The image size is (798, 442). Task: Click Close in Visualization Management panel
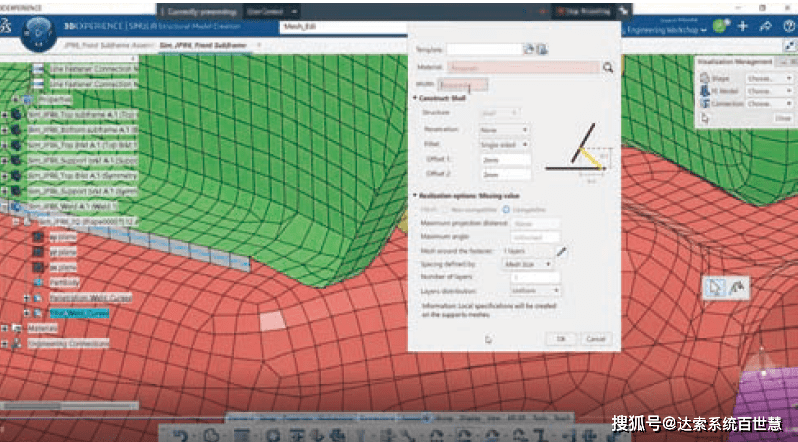(x=781, y=118)
